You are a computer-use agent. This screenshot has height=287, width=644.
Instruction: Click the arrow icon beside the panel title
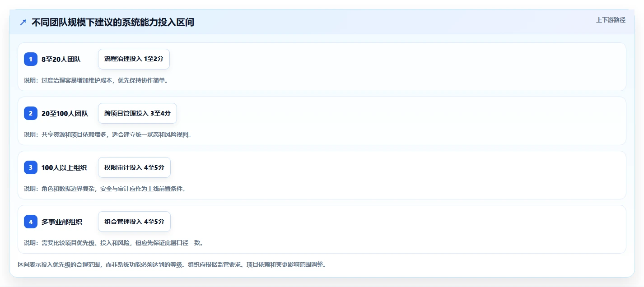pyautogui.click(x=23, y=22)
